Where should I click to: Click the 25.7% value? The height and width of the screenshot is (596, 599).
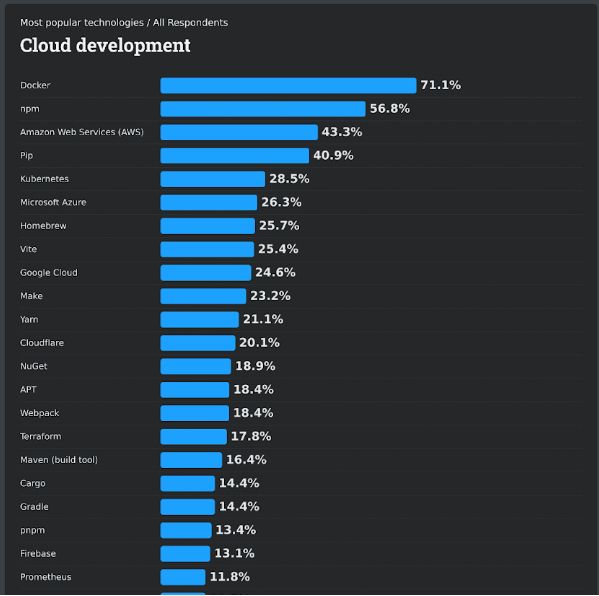[279, 225]
